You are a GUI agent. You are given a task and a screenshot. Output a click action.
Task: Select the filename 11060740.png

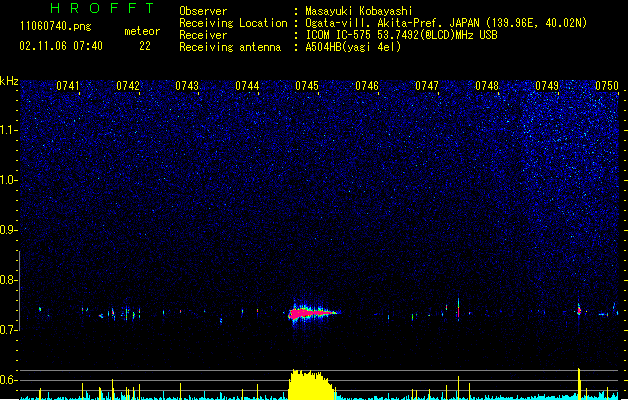pyautogui.click(x=56, y=27)
